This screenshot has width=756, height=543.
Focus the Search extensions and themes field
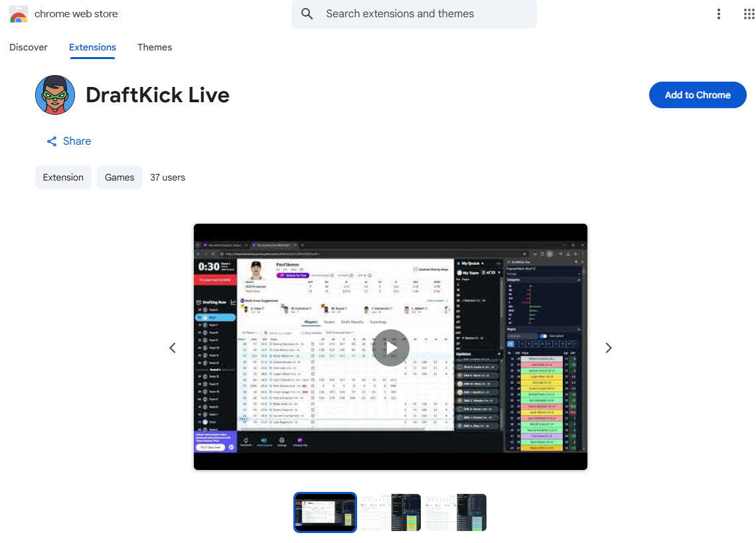click(414, 13)
